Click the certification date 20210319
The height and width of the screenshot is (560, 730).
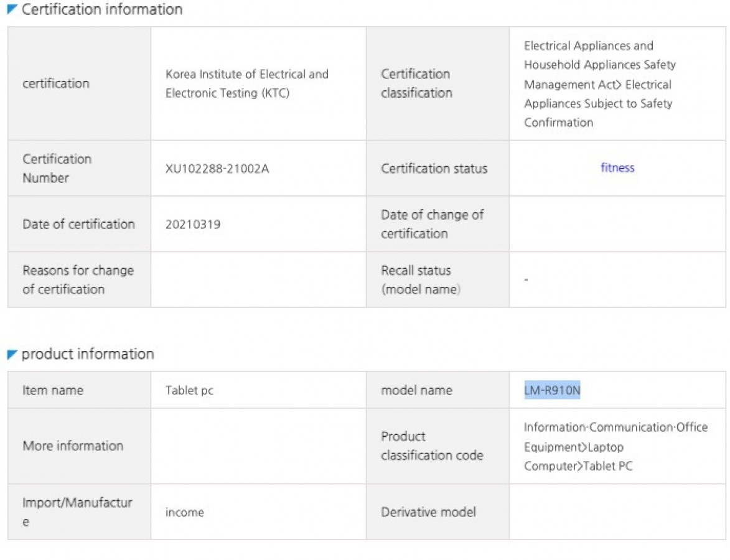click(192, 224)
